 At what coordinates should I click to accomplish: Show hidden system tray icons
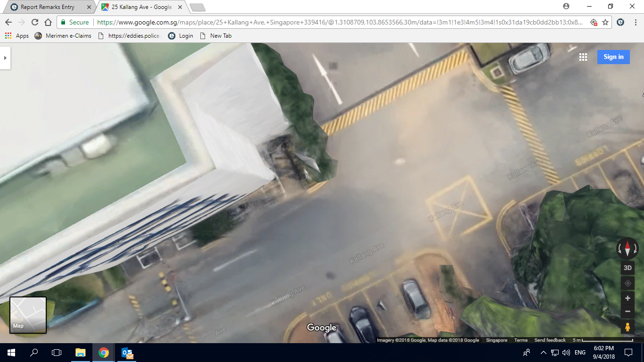[x=543, y=353]
